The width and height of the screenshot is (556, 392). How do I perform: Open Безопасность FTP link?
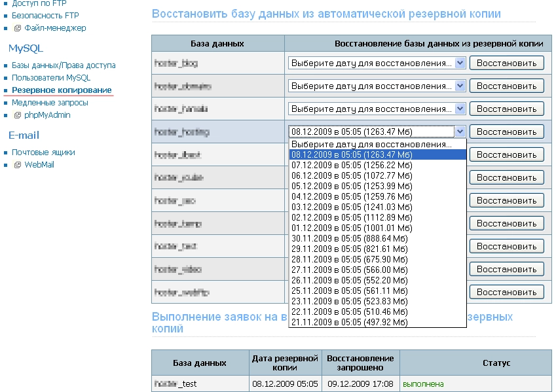coord(45,15)
